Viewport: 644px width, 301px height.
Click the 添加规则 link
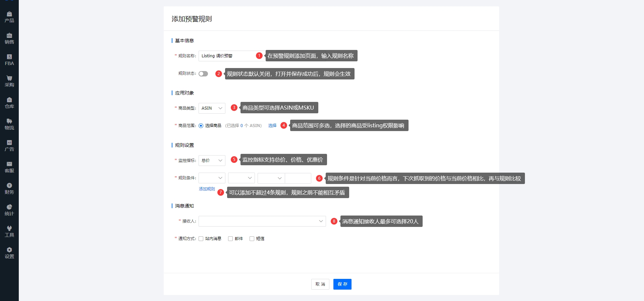click(207, 189)
